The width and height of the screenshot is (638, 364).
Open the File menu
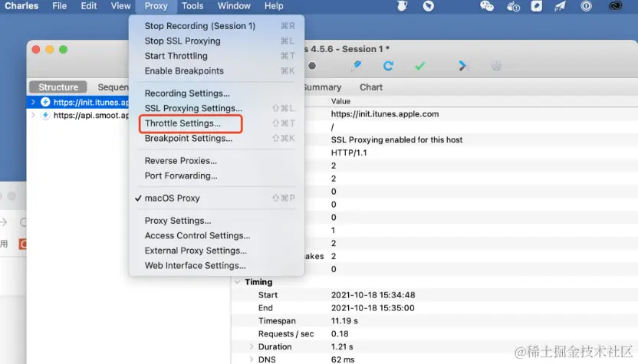click(x=59, y=6)
